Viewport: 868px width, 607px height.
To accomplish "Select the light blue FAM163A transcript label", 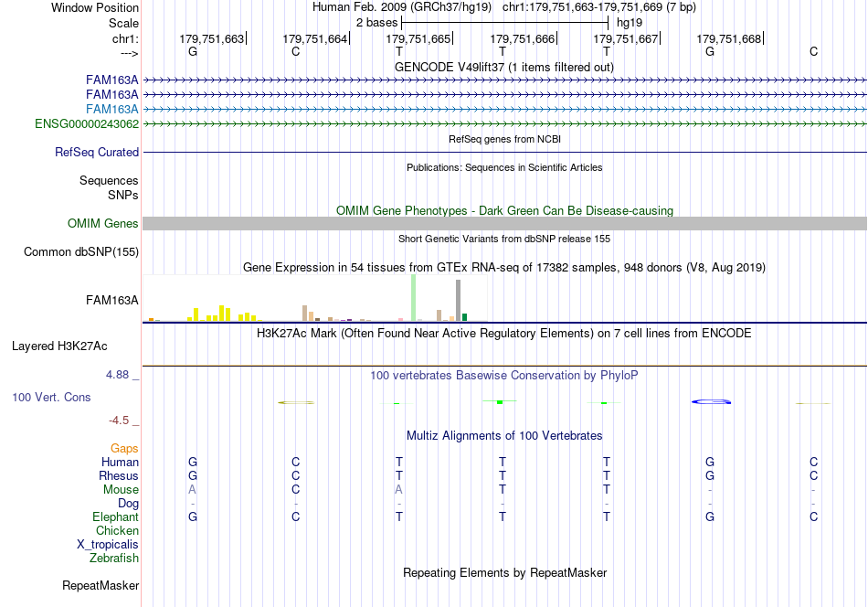I will coord(111,109).
